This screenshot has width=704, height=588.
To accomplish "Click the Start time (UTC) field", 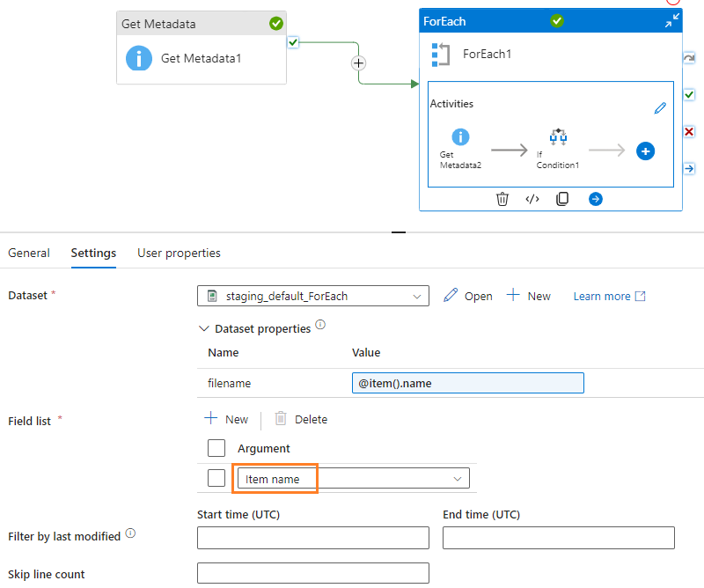I will [313, 538].
